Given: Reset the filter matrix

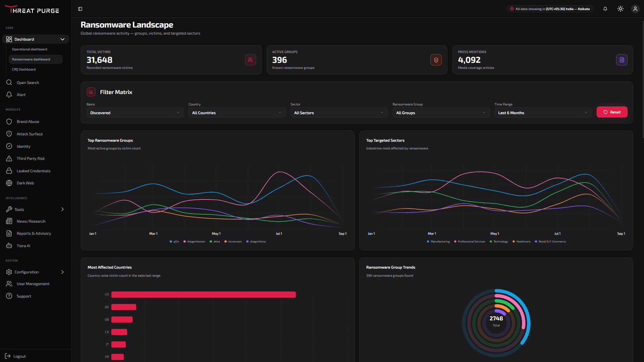Looking at the screenshot, I should 612,112.
